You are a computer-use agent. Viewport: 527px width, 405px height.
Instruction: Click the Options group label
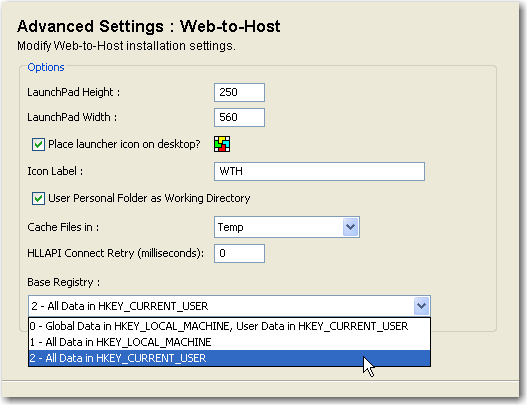click(x=46, y=67)
